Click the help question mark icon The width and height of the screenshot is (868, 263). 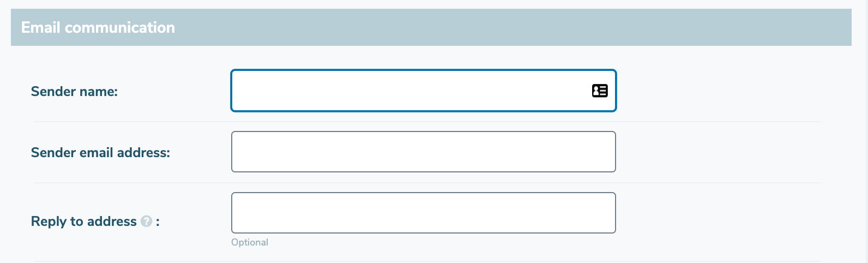coord(146,221)
